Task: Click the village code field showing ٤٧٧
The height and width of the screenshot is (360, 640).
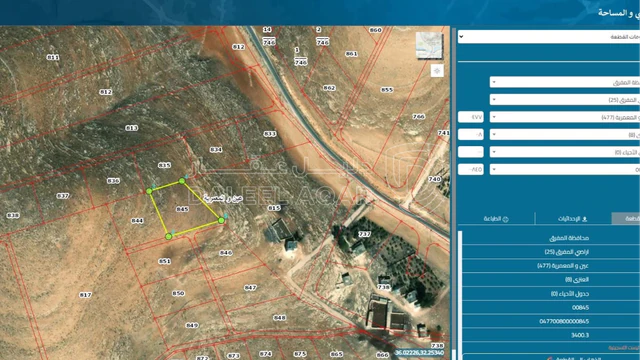Action: pyautogui.click(x=471, y=117)
